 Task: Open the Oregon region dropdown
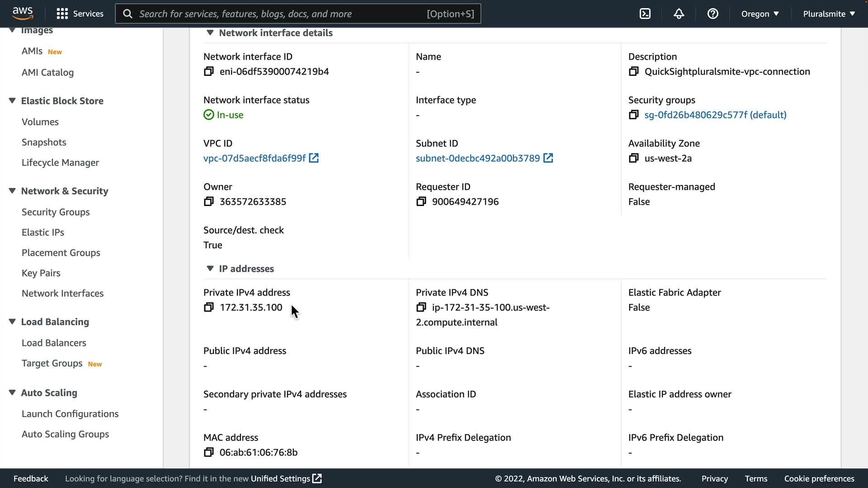click(760, 14)
